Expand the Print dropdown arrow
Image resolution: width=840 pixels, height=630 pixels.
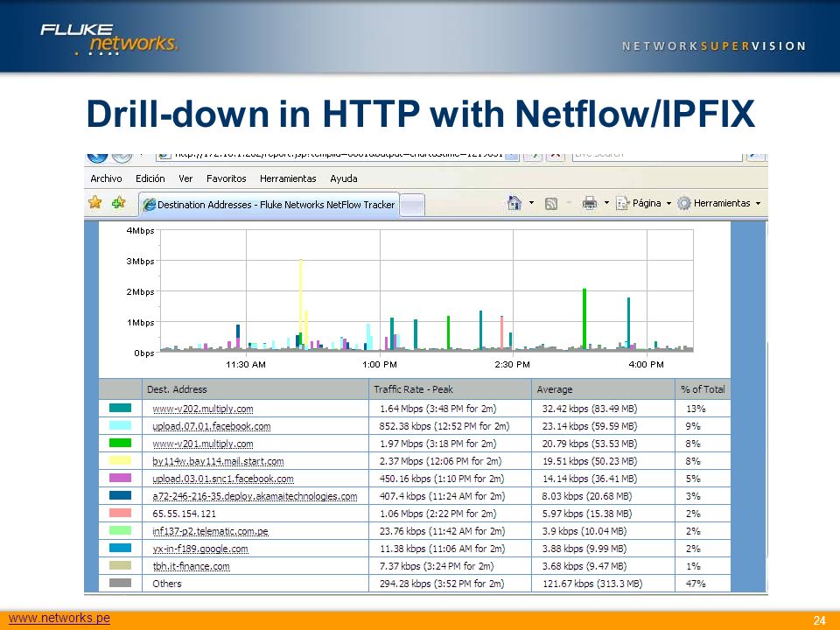[x=606, y=202]
